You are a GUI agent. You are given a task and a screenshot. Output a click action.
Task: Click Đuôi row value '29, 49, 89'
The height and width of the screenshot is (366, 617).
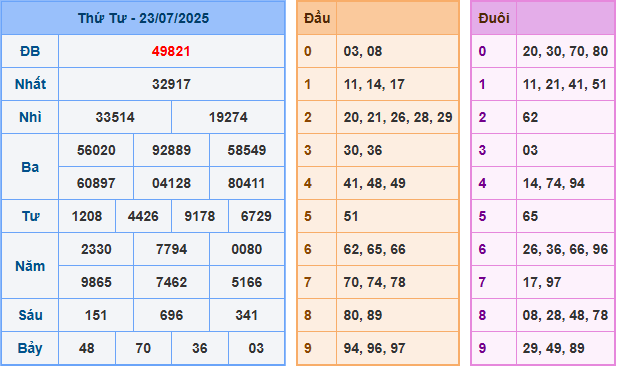tap(554, 348)
